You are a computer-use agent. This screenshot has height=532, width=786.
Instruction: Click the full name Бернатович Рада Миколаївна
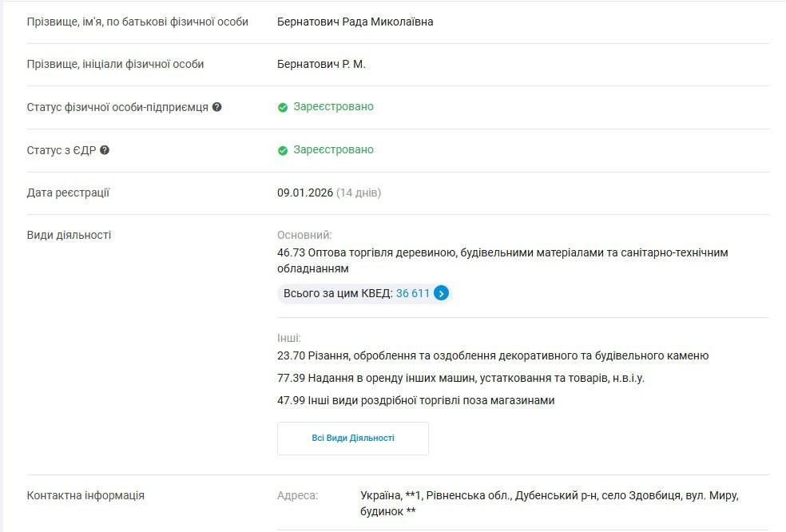tap(355, 22)
